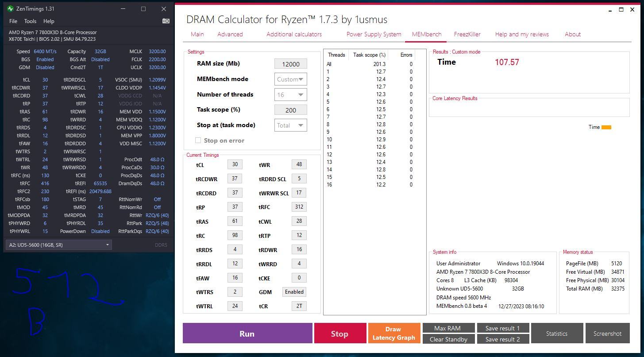This screenshot has width=644, height=357.
Task: Select the MEMbench tab
Action: click(x=427, y=34)
